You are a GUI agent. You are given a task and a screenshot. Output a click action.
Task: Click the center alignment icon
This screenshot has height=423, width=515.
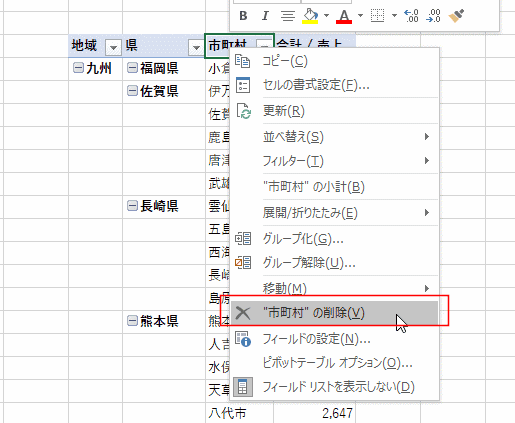pyautogui.click(x=288, y=16)
